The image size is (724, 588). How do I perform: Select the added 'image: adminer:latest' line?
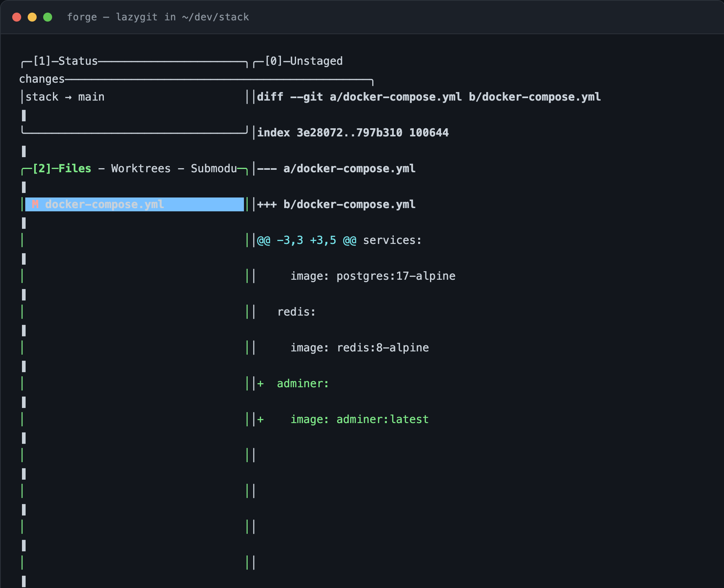pyautogui.click(x=360, y=419)
